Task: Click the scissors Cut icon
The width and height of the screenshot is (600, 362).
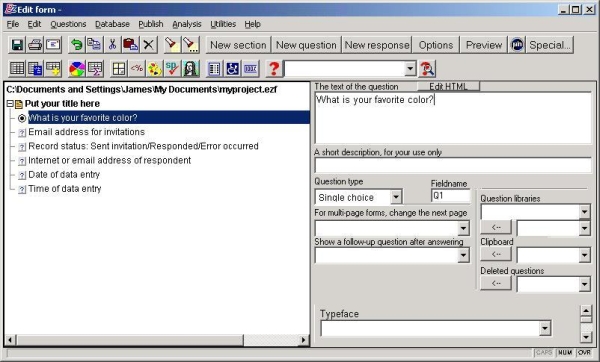Action: 112,45
